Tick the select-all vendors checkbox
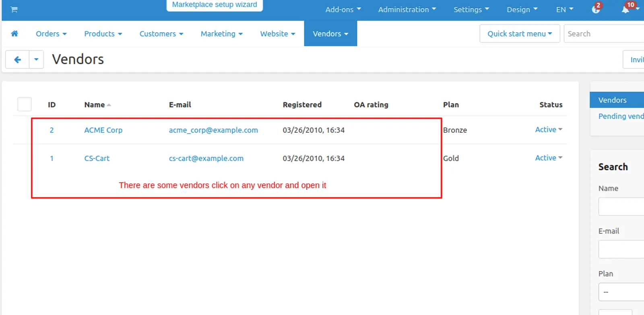The height and width of the screenshot is (315, 644). click(25, 104)
